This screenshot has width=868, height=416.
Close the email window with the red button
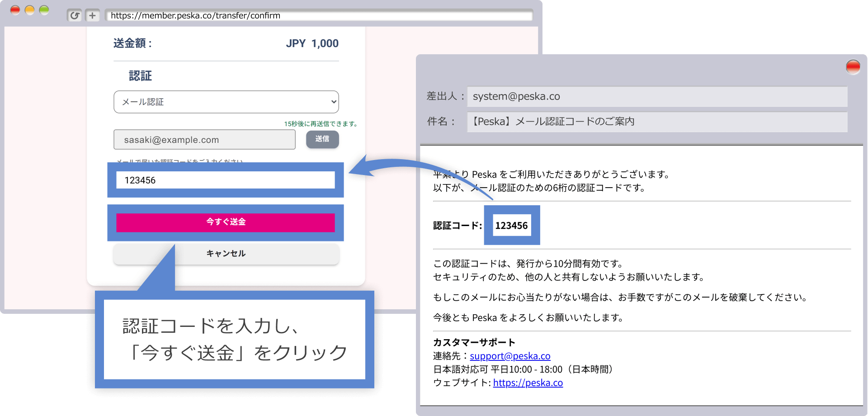[853, 67]
